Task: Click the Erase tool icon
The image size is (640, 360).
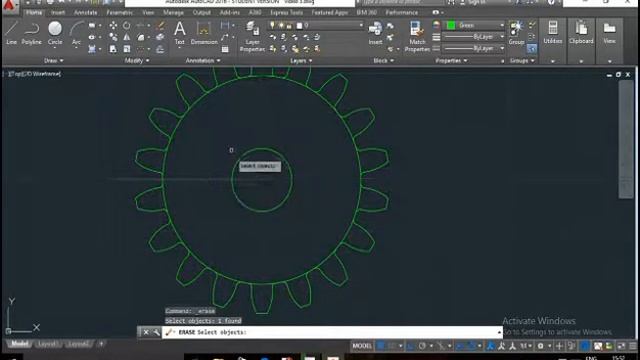Action: pos(160,25)
